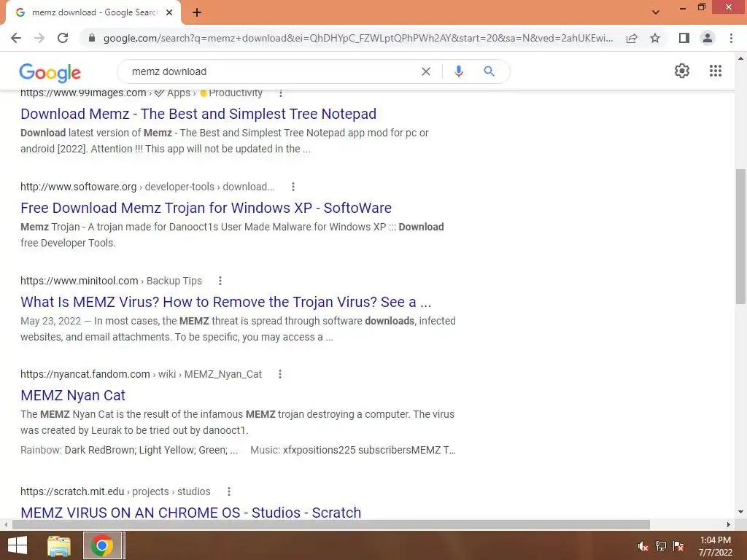Click the vertical scrollbar up arrow
This screenshot has height=560, width=747.
[740, 58]
